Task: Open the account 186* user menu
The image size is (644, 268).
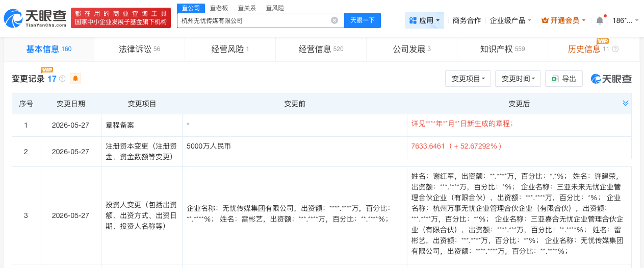Action: click(625, 20)
